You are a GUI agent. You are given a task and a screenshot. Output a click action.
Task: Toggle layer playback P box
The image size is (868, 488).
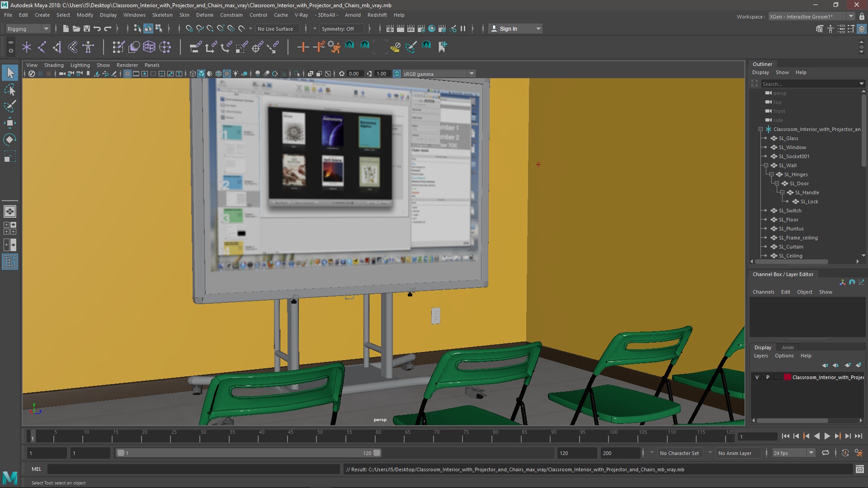coord(767,377)
